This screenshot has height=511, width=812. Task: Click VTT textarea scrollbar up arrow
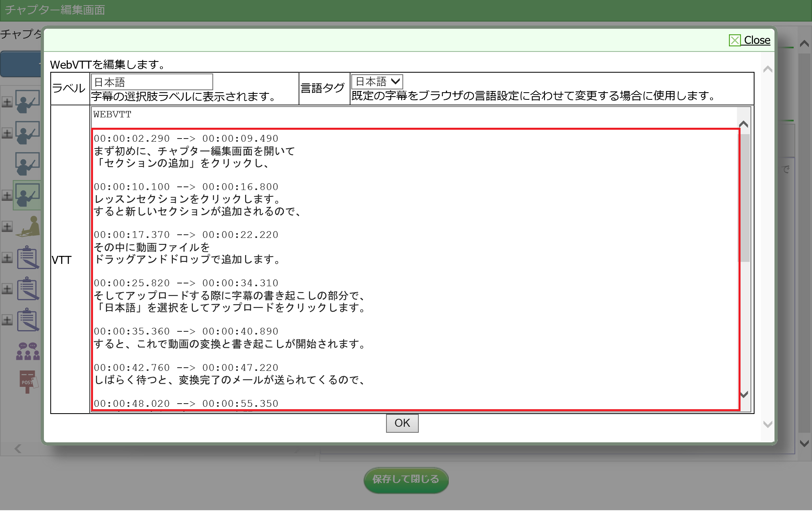tap(743, 124)
